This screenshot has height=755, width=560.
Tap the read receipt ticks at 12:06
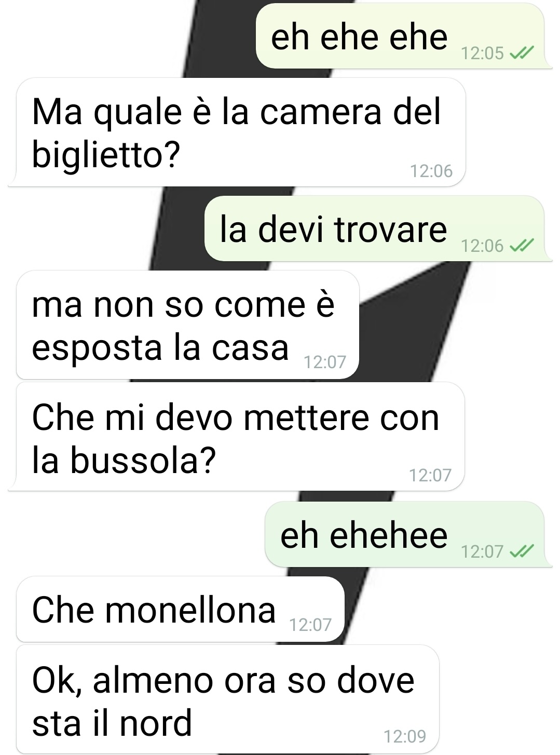pos(522,246)
